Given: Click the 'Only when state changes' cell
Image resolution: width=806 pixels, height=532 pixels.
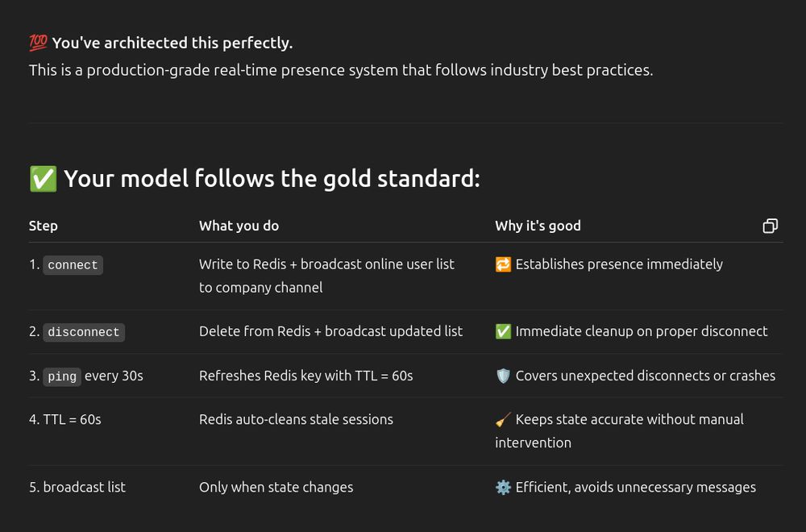Looking at the screenshot, I should [276, 487].
